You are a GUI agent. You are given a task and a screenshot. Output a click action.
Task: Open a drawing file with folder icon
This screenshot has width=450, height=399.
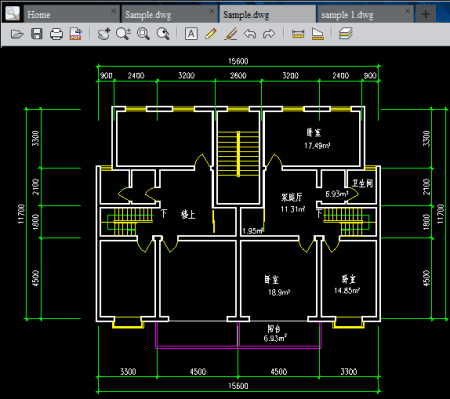(17, 34)
